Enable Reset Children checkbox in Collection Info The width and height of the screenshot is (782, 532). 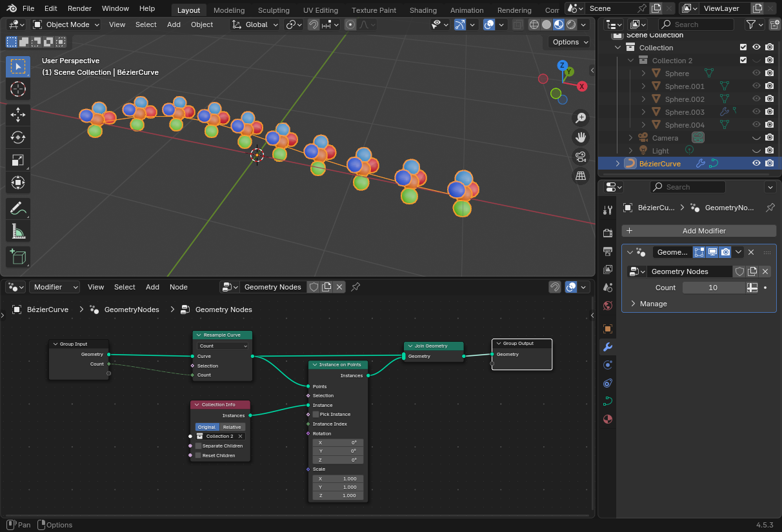(x=199, y=455)
